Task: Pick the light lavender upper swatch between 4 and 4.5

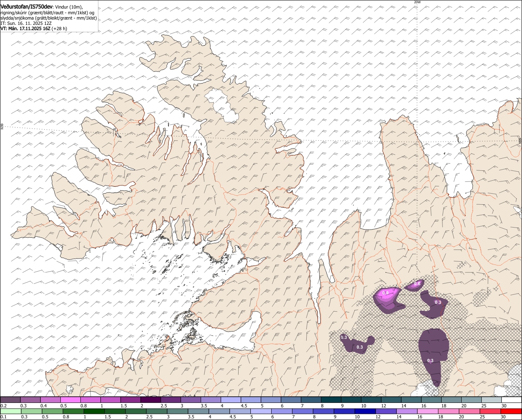Action: [x=231, y=400]
